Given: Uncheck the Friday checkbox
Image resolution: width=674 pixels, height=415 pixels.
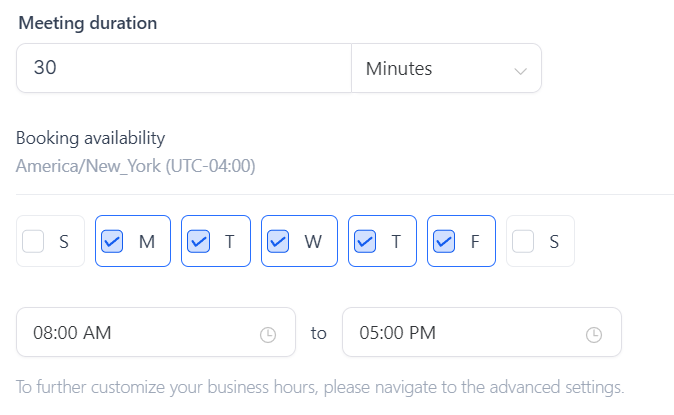Looking at the screenshot, I should click(444, 241).
